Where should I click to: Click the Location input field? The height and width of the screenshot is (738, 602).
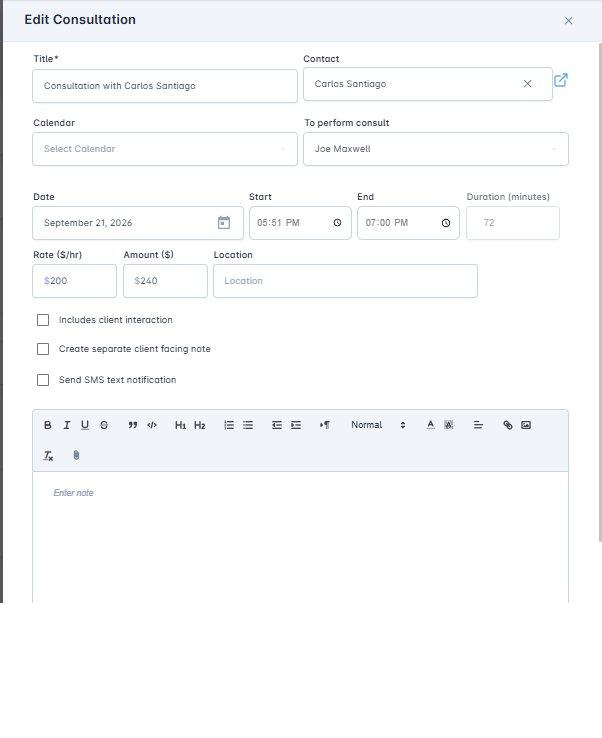pos(345,281)
